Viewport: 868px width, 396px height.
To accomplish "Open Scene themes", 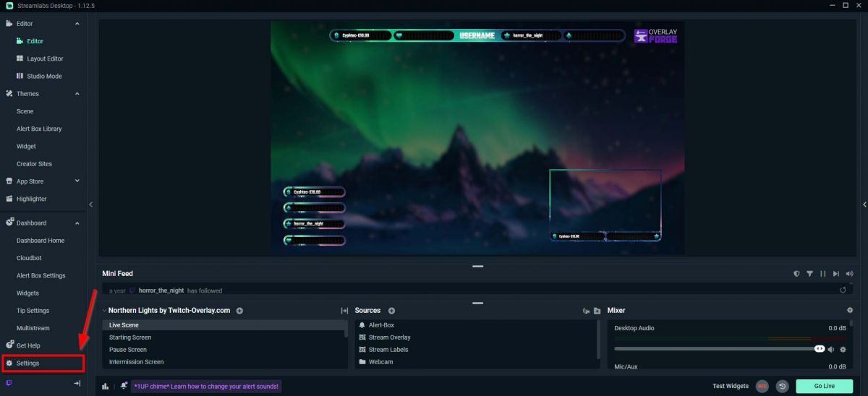I will pos(25,111).
